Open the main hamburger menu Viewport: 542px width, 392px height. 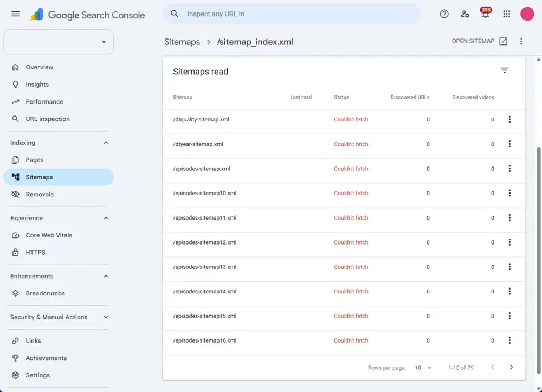(16, 14)
